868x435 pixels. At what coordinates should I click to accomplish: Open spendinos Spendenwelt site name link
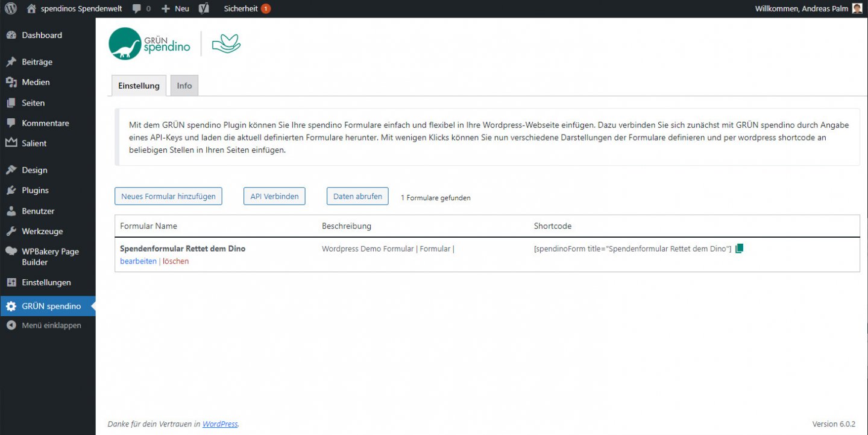[x=81, y=8]
